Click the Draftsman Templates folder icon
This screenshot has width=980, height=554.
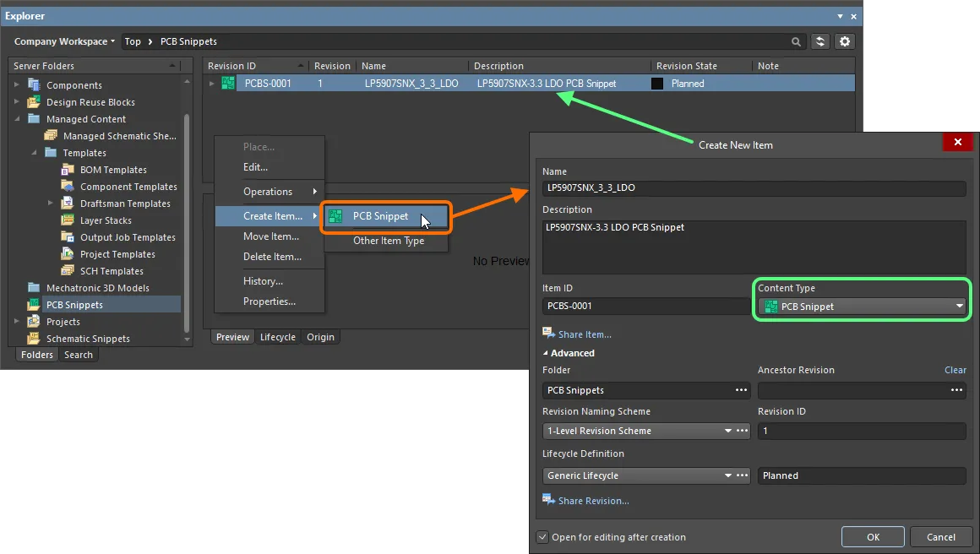tap(68, 203)
